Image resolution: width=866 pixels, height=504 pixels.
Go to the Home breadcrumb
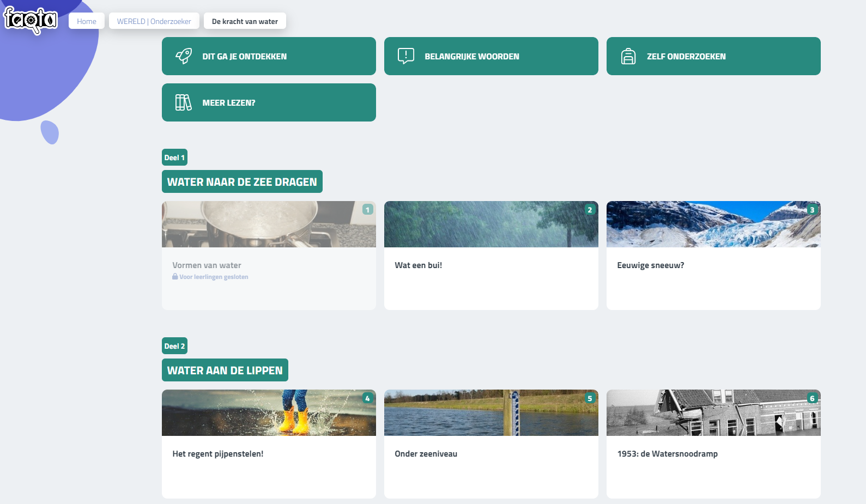point(87,21)
